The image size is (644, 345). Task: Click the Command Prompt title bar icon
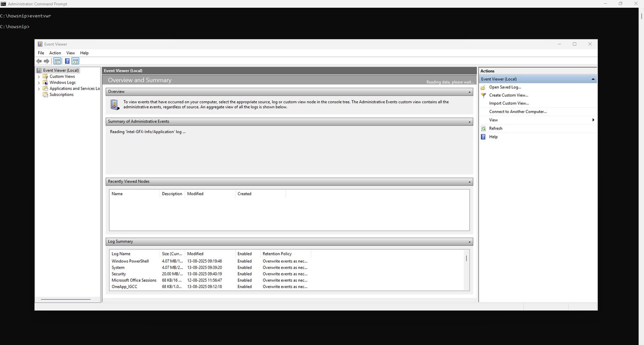coord(3,4)
